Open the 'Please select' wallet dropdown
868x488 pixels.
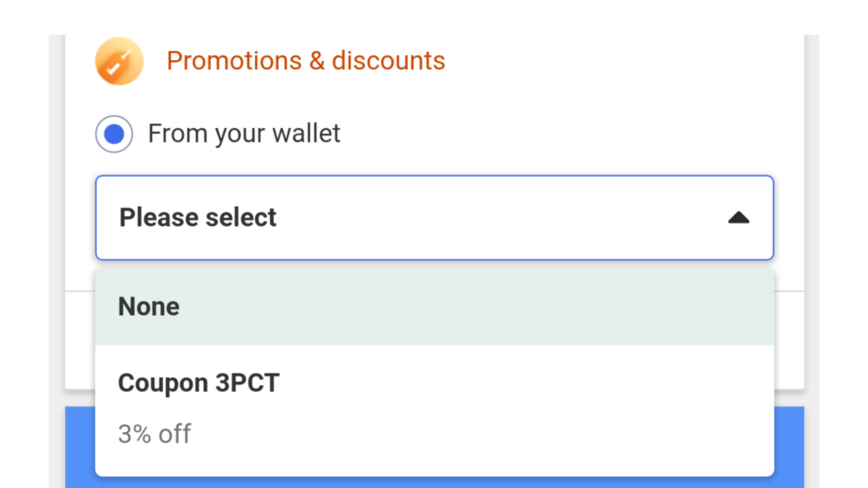435,218
